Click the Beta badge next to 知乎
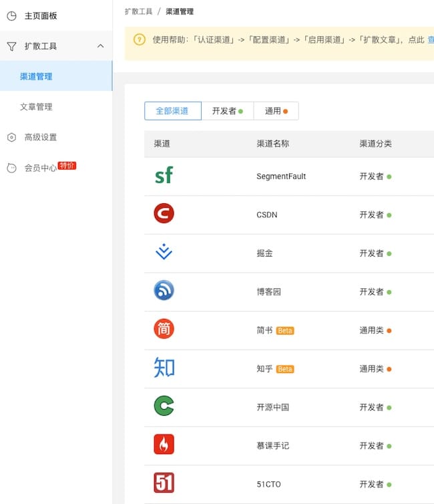This screenshot has height=504, width=434. click(285, 369)
